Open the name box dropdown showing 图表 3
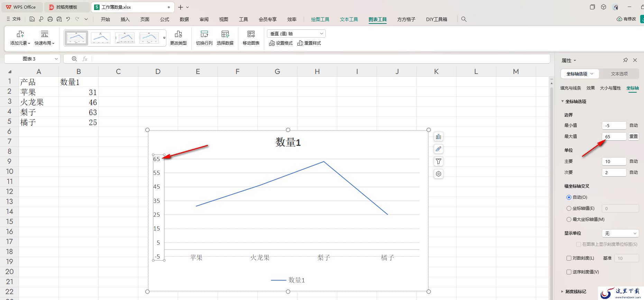Image resolution: width=644 pixels, height=300 pixels. [56, 59]
